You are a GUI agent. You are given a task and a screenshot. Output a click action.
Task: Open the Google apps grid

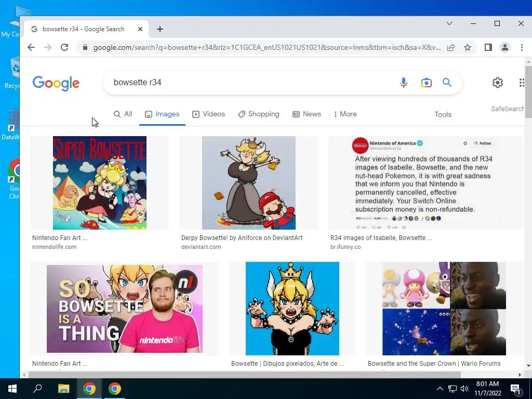point(522,83)
